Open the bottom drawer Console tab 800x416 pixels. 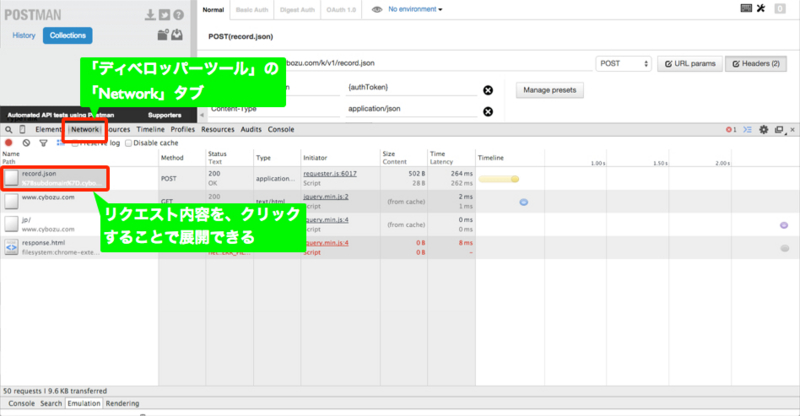[x=21, y=403]
